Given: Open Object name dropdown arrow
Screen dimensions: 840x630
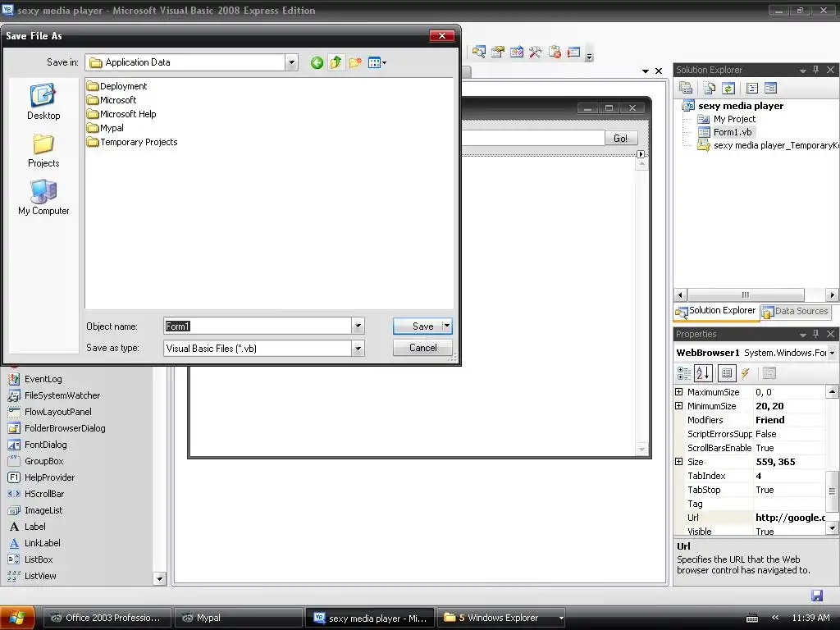Looking at the screenshot, I should tap(358, 326).
